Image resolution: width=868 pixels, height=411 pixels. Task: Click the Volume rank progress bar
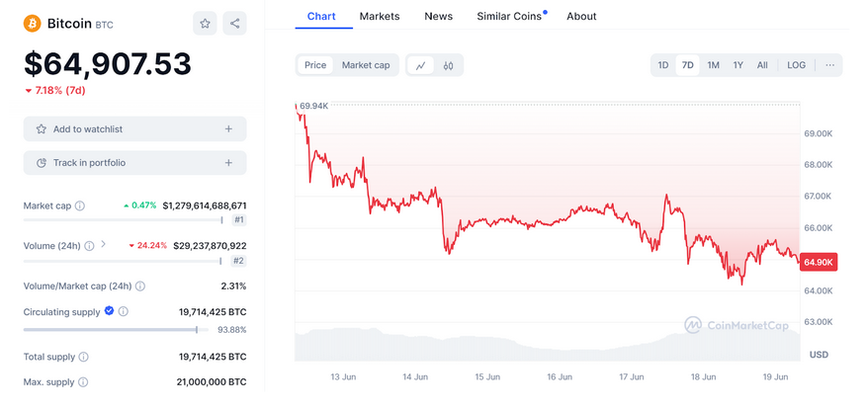(x=123, y=261)
